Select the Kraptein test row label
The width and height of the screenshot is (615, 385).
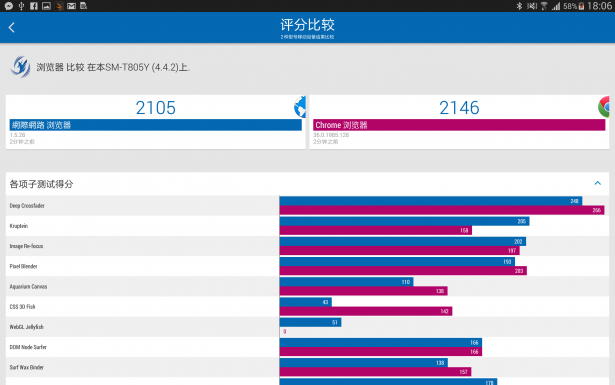[x=19, y=226]
